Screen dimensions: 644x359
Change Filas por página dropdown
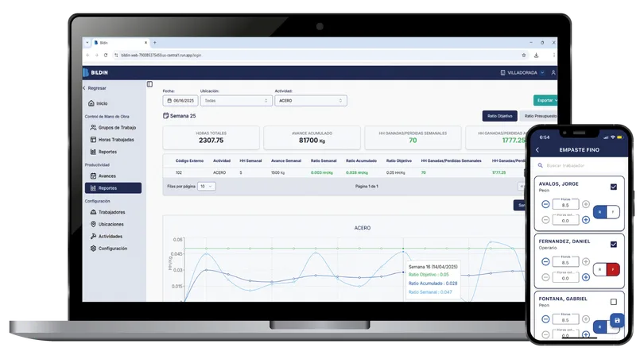pos(206,187)
